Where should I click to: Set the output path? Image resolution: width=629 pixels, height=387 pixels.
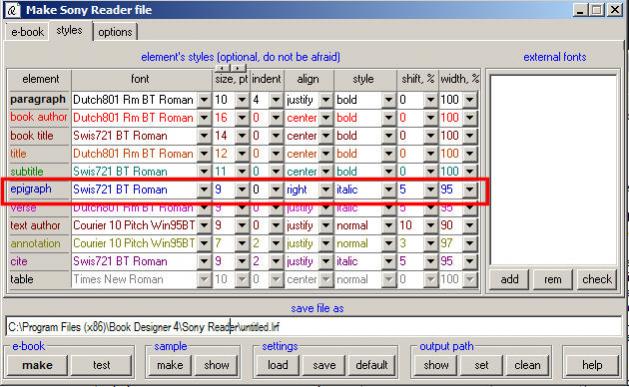[481, 365]
